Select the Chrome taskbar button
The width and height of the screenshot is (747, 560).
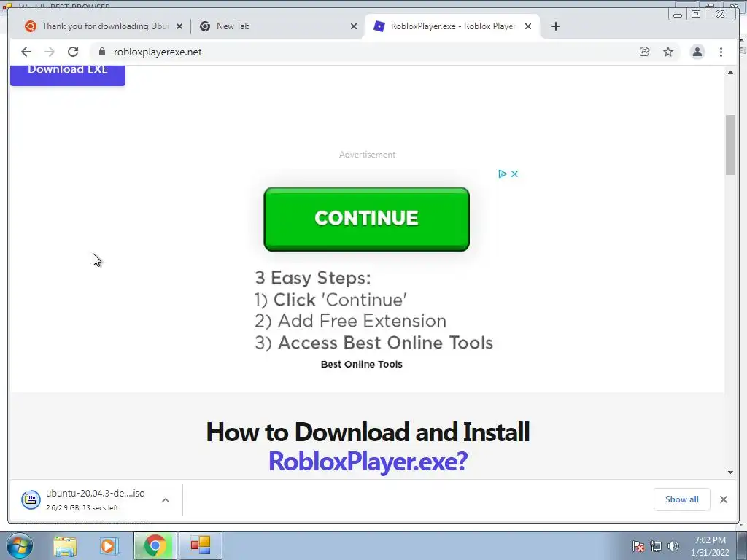pyautogui.click(x=155, y=545)
